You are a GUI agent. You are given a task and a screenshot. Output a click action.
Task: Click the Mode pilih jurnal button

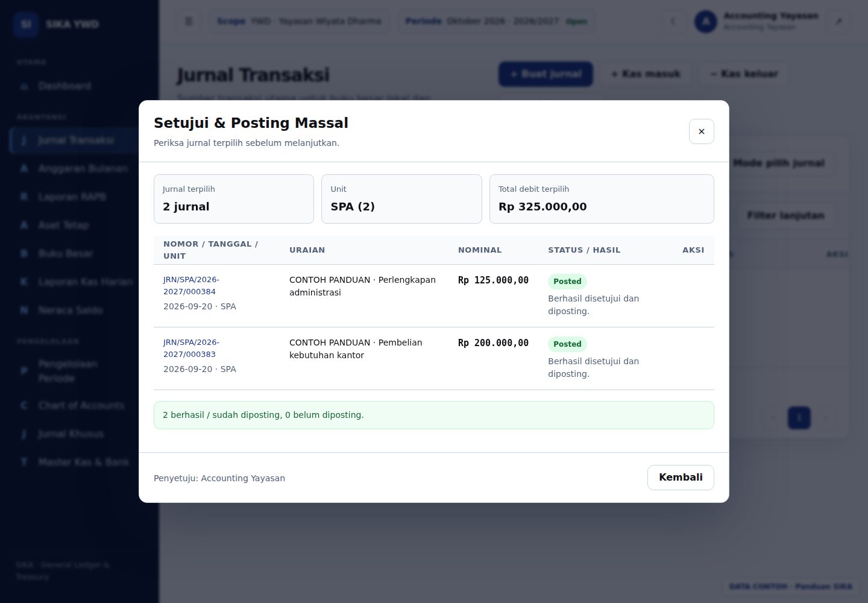779,163
